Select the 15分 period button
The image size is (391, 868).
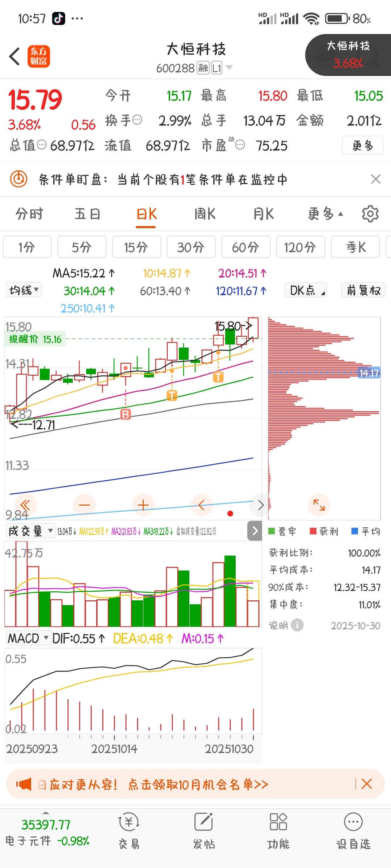(136, 247)
